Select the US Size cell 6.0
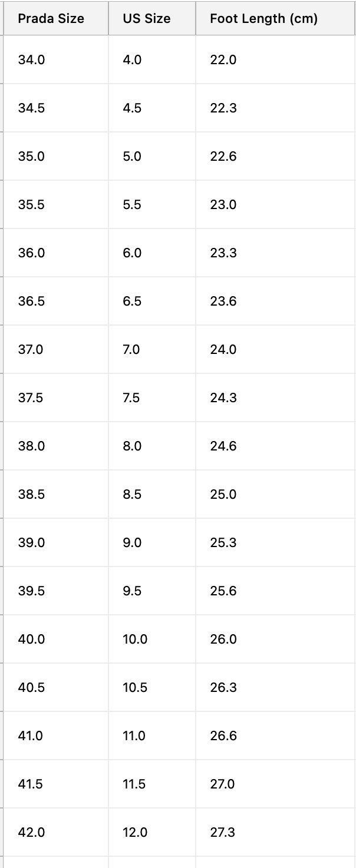 [x=152, y=253]
